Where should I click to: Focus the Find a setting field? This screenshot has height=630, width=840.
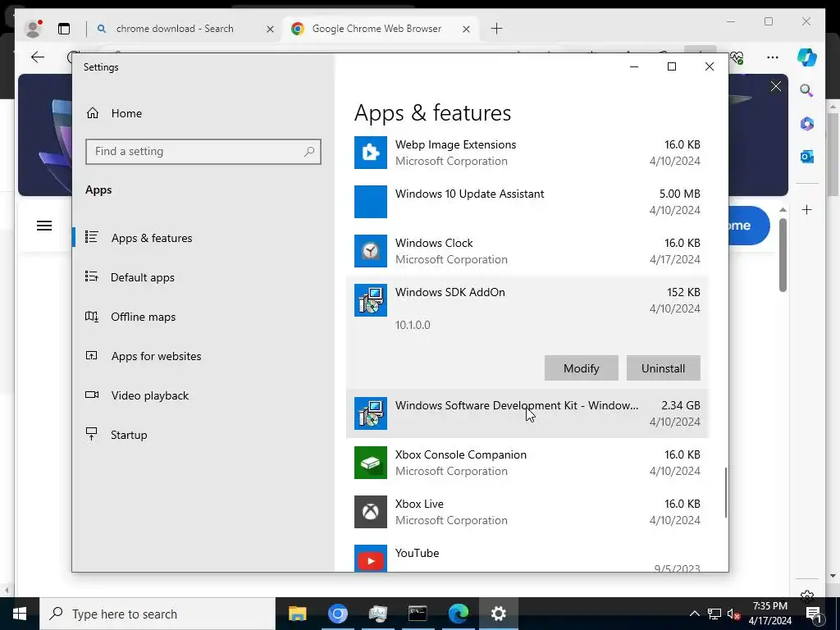click(203, 152)
